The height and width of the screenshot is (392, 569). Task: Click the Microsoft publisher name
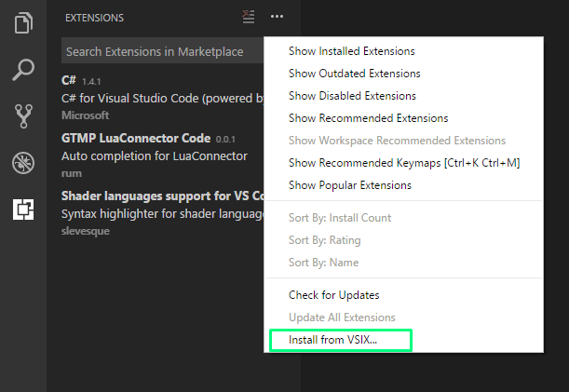tap(85, 115)
